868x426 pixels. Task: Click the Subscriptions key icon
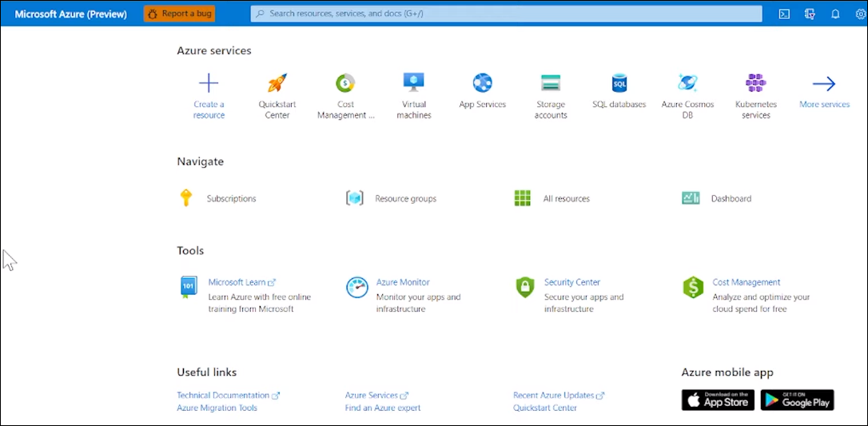tap(186, 198)
